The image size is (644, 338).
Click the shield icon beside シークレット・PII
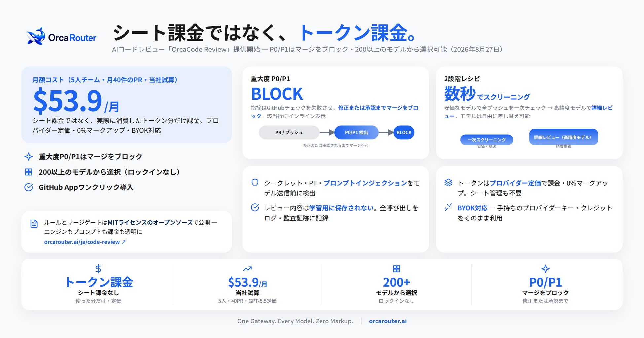click(255, 183)
